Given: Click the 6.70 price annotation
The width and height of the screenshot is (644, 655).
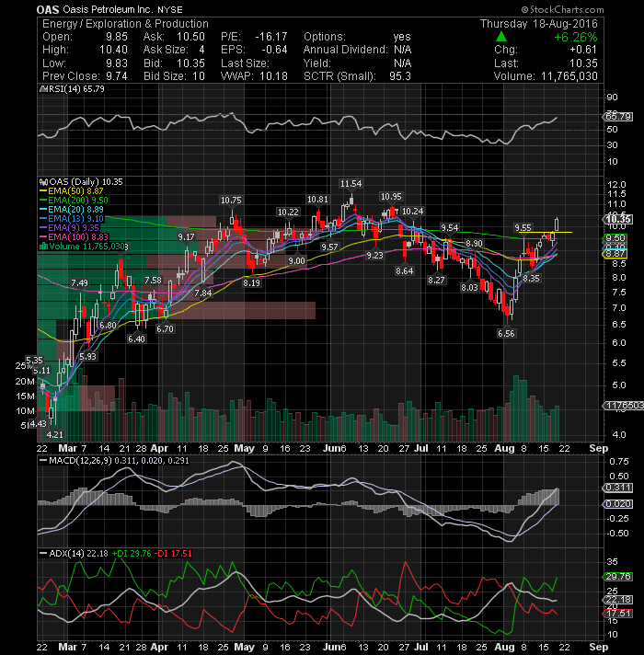Looking at the screenshot, I should tap(165, 328).
